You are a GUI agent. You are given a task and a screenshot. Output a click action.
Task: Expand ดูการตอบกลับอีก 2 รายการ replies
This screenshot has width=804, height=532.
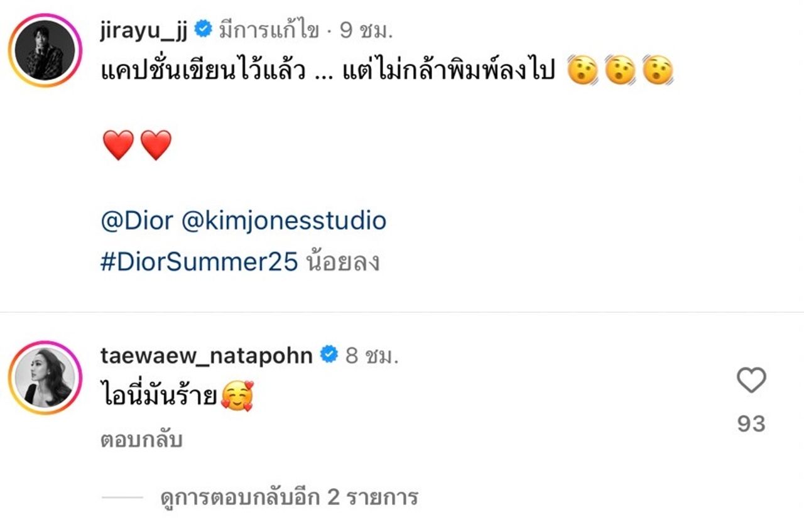[289, 498]
